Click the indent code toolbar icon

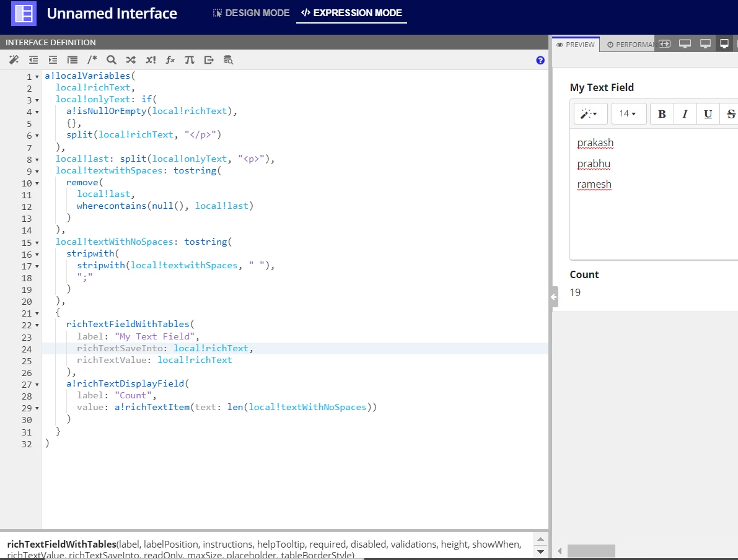[x=53, y=59]
